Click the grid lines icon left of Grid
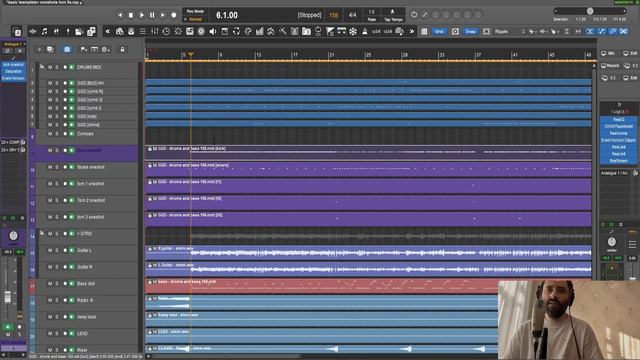 pos(424,31)
